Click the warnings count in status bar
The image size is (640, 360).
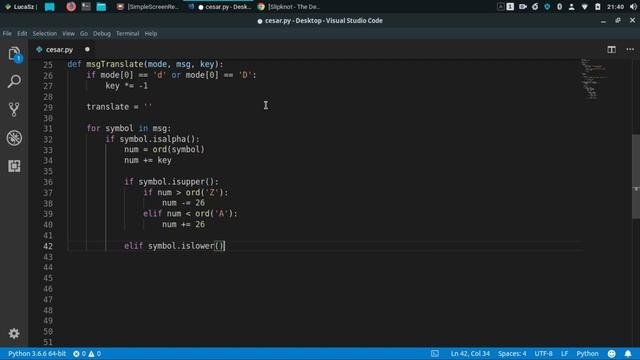(x=95, y=353)
